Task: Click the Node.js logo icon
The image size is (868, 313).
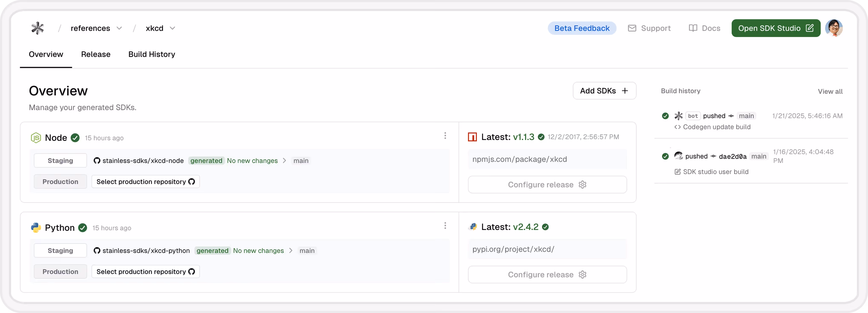Action: click(36, 138)
